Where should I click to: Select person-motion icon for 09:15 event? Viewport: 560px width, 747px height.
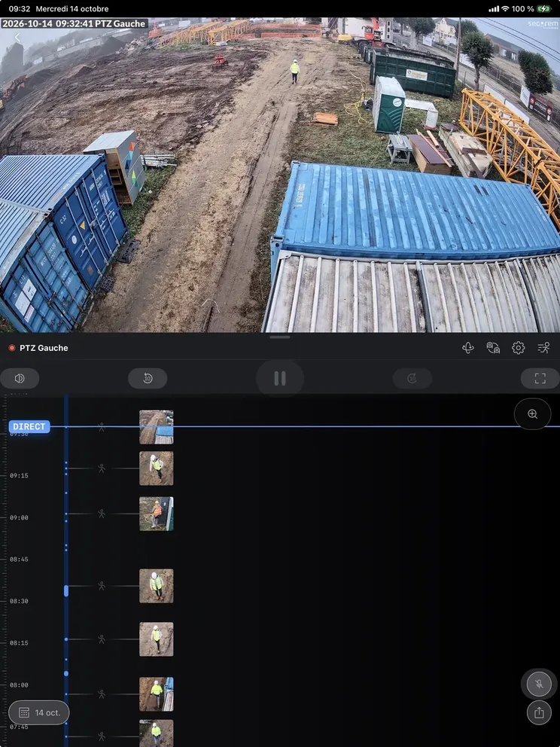point(102,468)
